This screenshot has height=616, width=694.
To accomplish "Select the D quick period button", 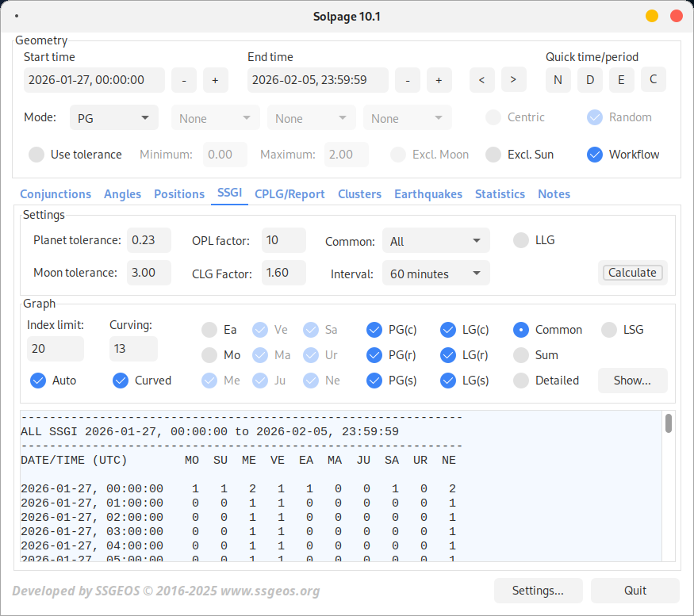I will click(x=589, y=79).
